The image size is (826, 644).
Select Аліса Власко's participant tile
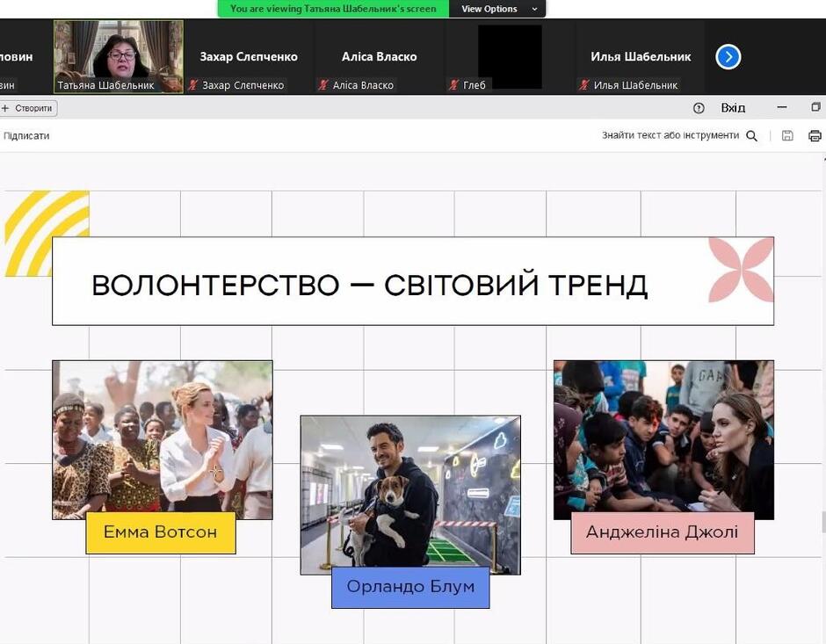point(380,57)
